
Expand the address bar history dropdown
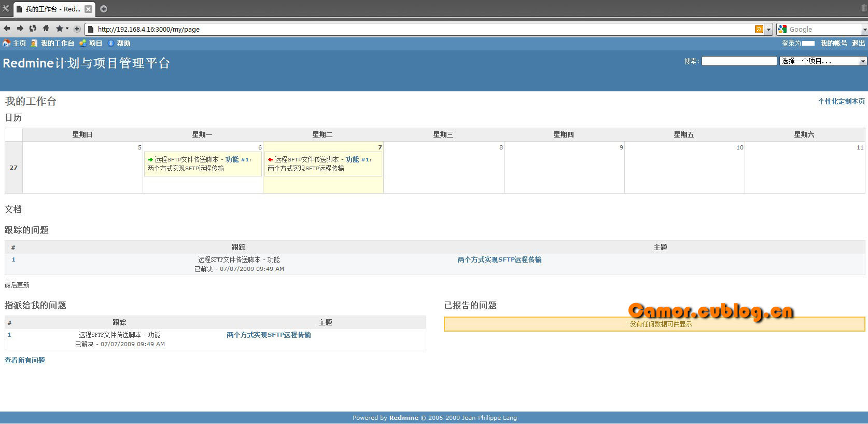pos(769,30)
